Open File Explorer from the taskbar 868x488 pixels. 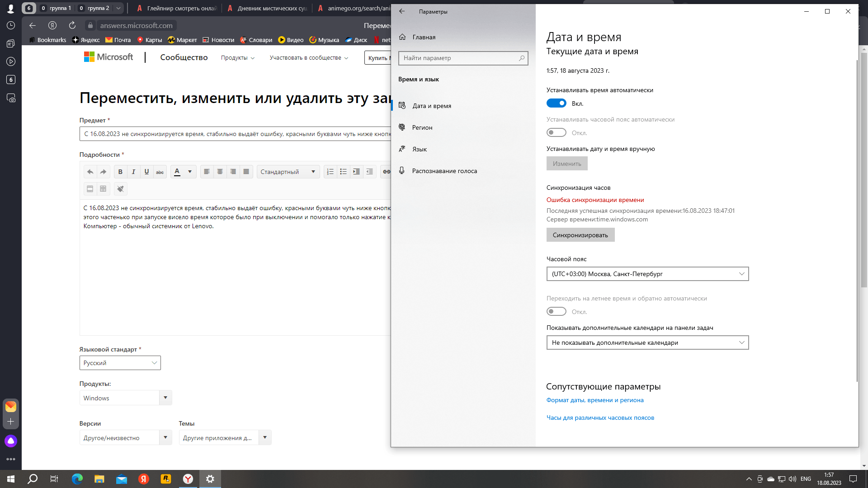(99, 479)
